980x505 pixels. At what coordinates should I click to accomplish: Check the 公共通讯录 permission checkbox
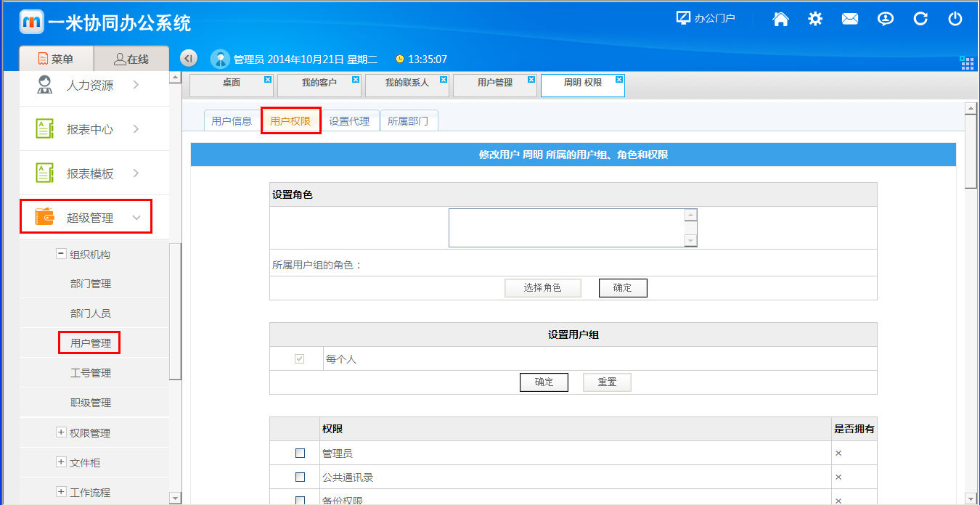tap(300, 477)
